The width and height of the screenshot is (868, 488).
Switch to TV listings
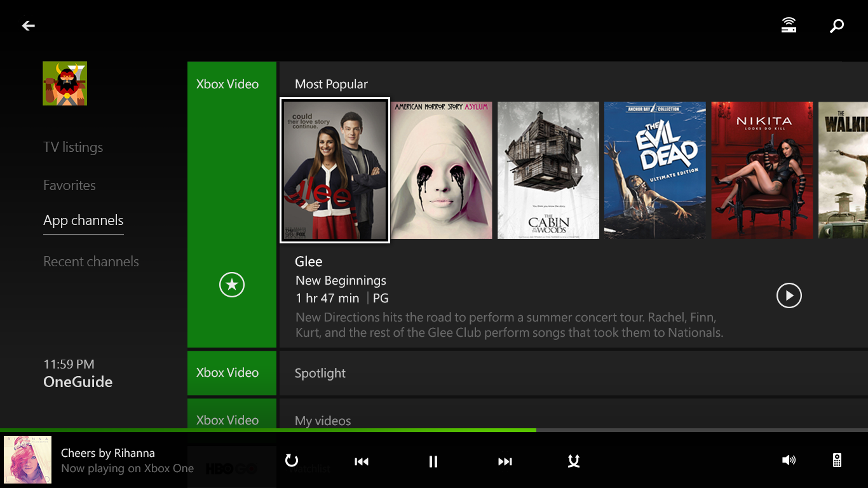coord(73,147)
